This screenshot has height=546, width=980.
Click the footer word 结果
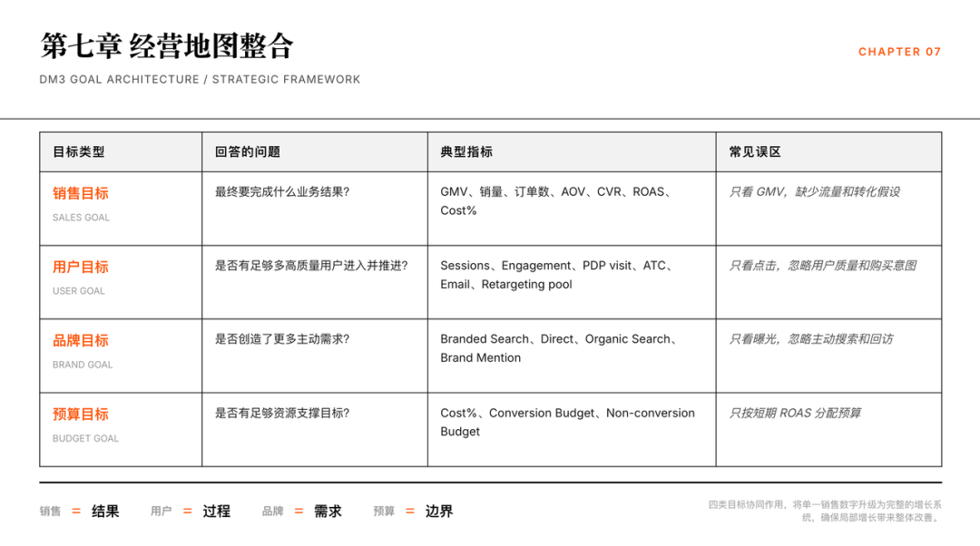tap(105, 512)
